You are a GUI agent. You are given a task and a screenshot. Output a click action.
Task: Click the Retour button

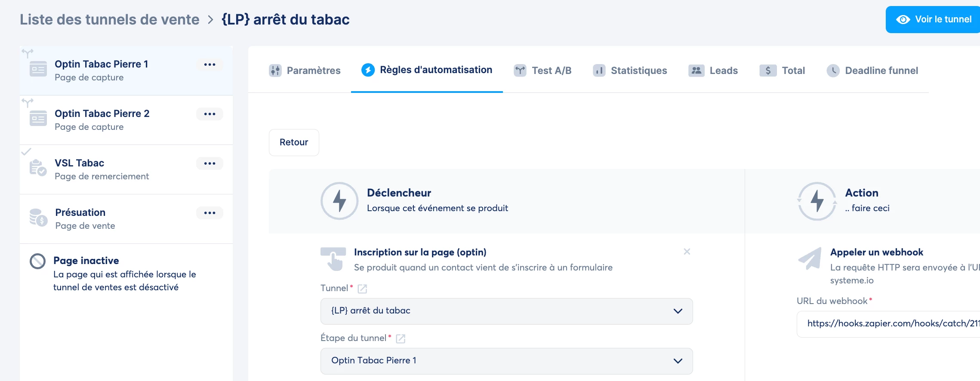tap(294, 142)
